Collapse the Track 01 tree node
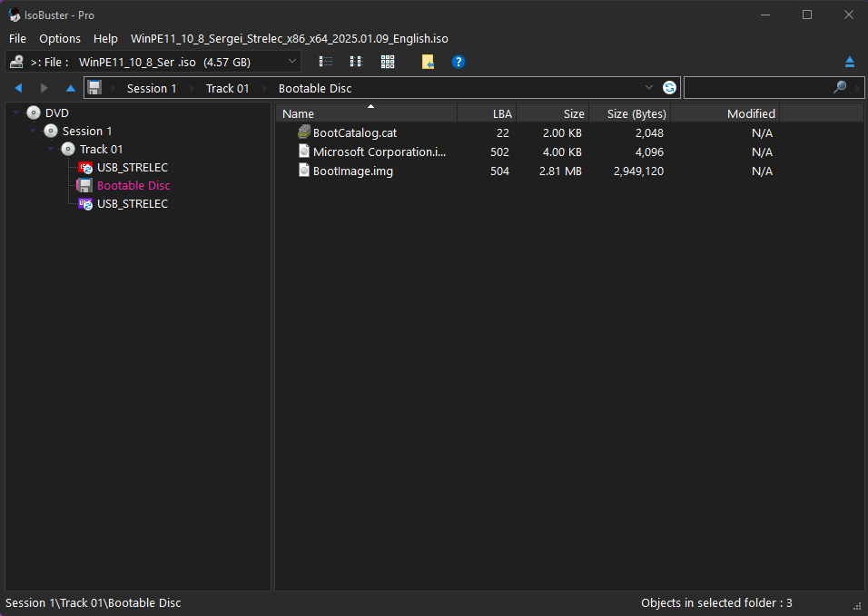This screenshot has width=868, height=616. click(x=52, y=150)
